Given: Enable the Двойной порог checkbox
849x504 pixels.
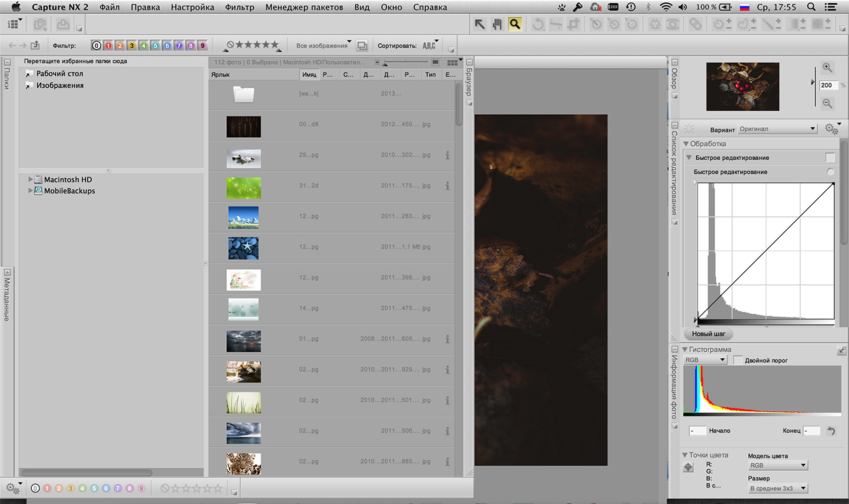Looking at the screenshot, I should [738, 360].
